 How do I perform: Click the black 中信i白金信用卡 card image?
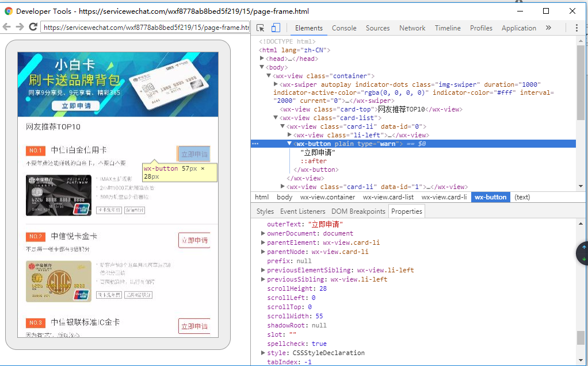click(x=59, y=195)
